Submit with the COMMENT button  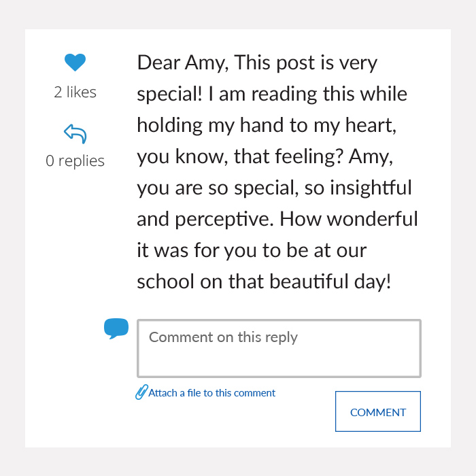(x=378, y=411)
